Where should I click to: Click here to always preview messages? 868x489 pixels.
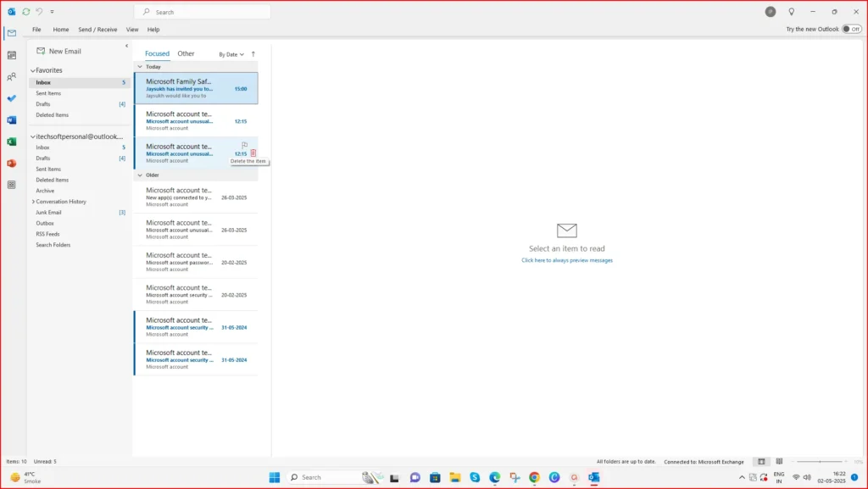click(566, 260)
